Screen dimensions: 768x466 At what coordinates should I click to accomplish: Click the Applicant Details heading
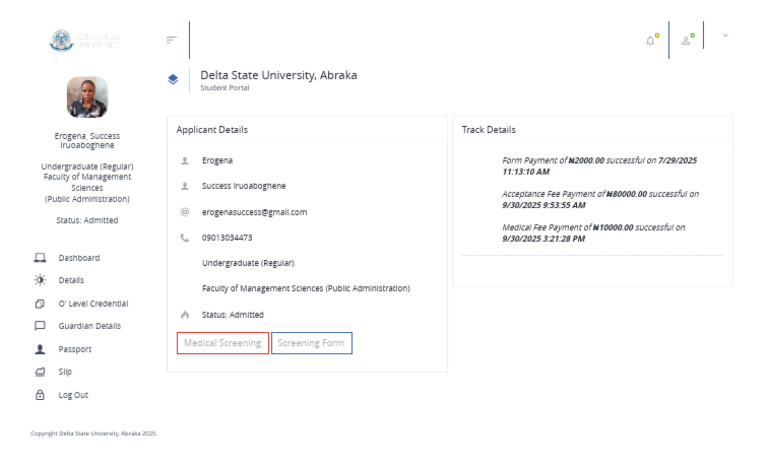coord(212,130)
